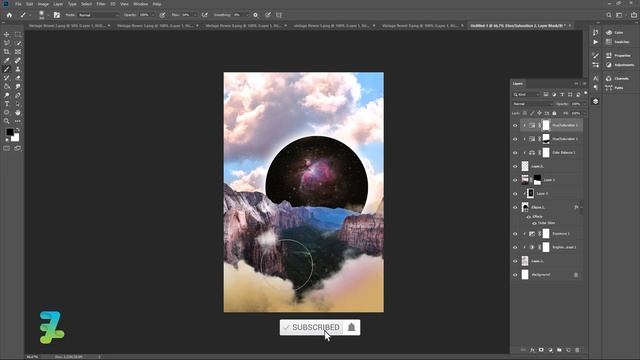
Task: Open the File menu
Action: [x=18, y=4]
